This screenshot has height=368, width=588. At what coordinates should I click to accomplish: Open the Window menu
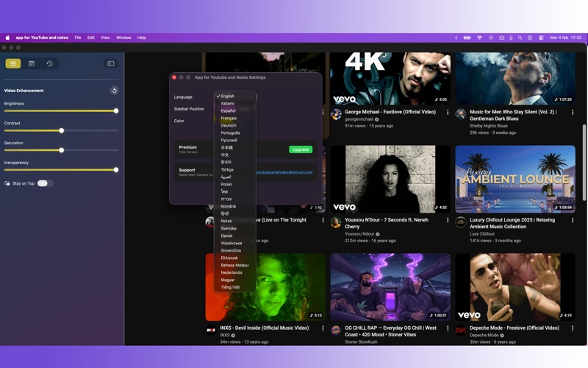(123, 38)
